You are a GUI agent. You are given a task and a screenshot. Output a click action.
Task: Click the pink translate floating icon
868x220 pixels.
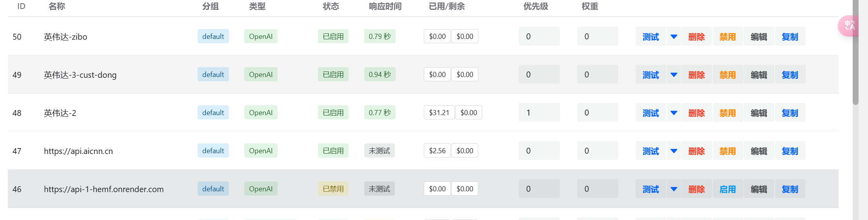tap(848, 26)
